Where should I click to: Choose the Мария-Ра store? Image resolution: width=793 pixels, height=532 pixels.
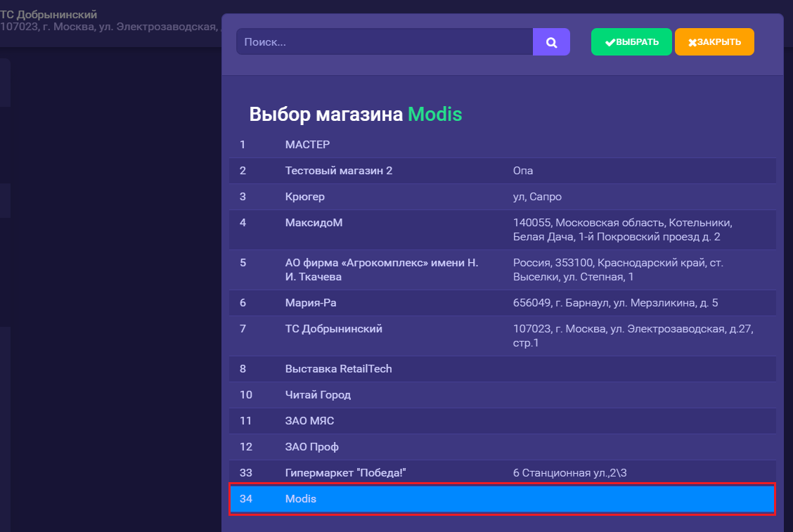click(x=502, y=303)
